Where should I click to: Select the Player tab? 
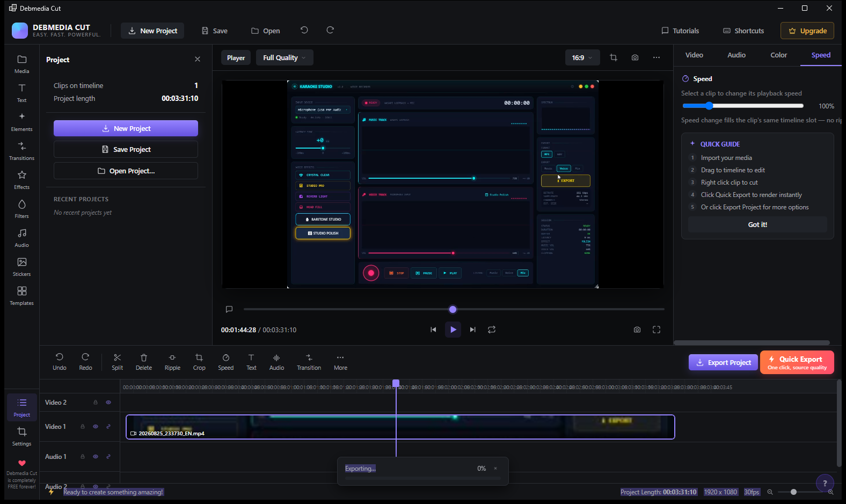pos(236,57)
